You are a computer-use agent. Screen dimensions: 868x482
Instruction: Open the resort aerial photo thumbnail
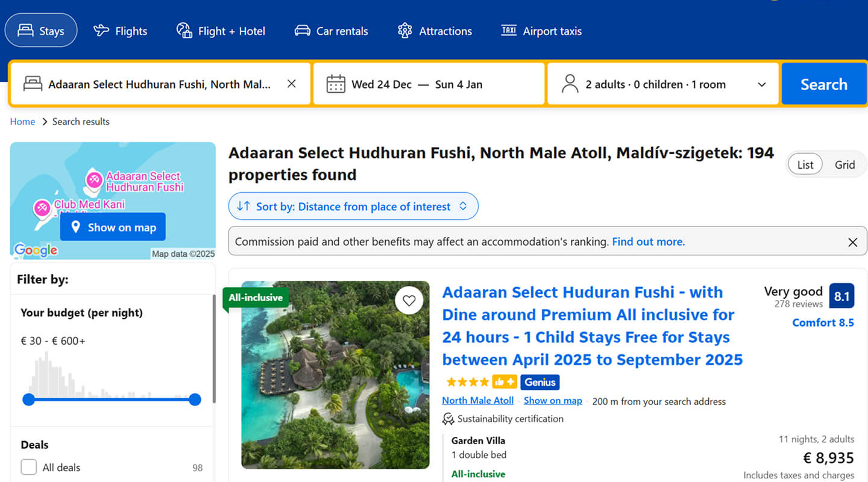click(x=336, y=375)
